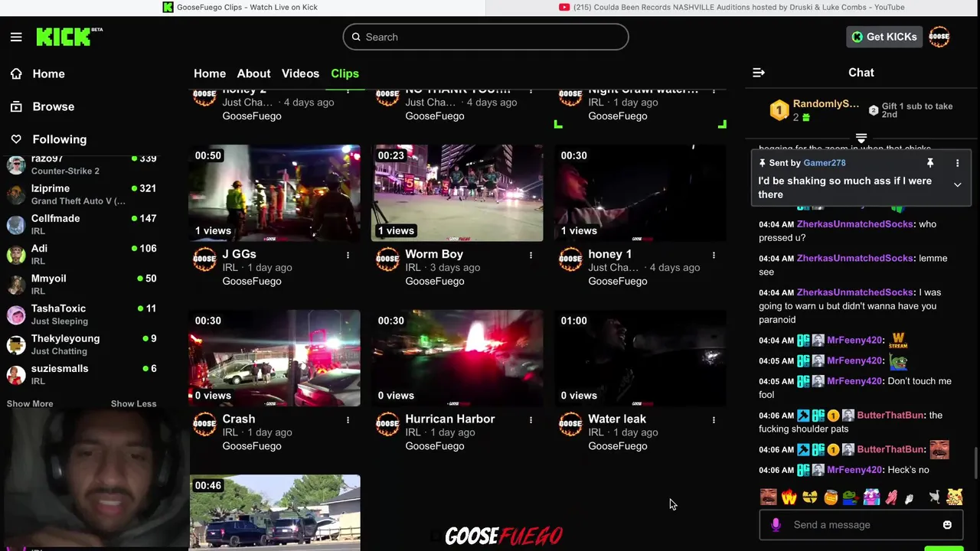980x551 pixels.
Task: Open the About tab
Action: (253, 73)
